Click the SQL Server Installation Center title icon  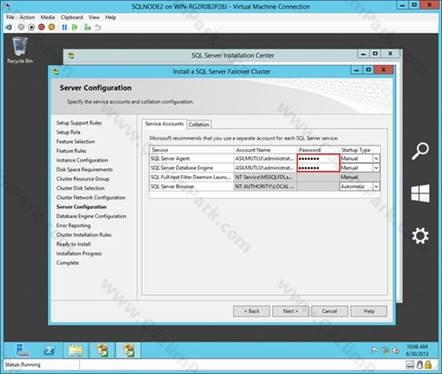(x=71, y=56)
